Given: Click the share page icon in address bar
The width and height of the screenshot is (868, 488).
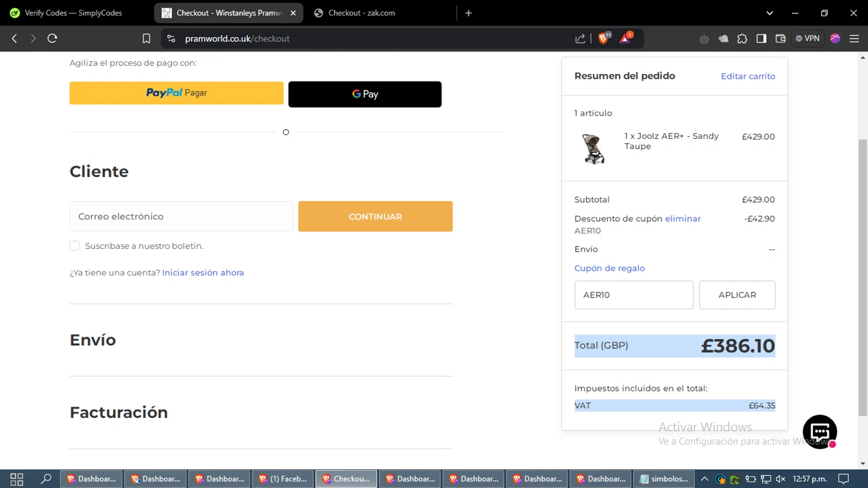Looking at the screenshot, I should 580,38.
